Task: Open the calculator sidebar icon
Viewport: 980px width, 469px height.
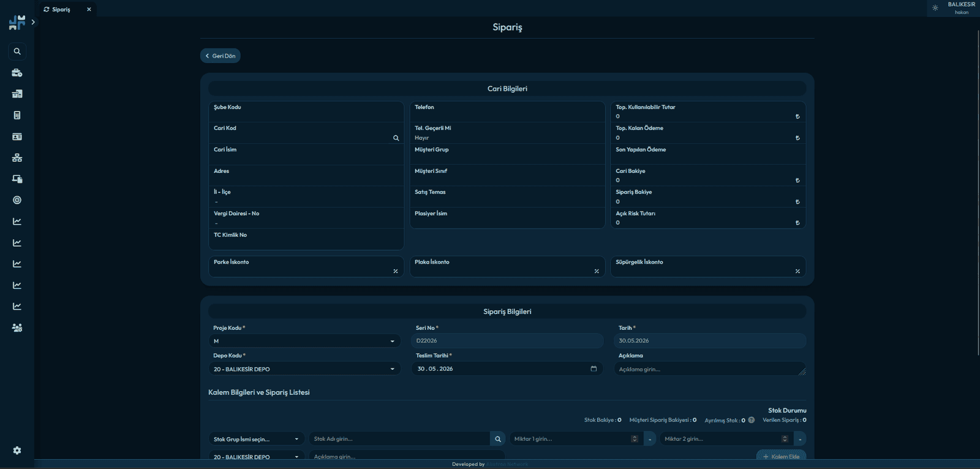Action: pos(17,115)
